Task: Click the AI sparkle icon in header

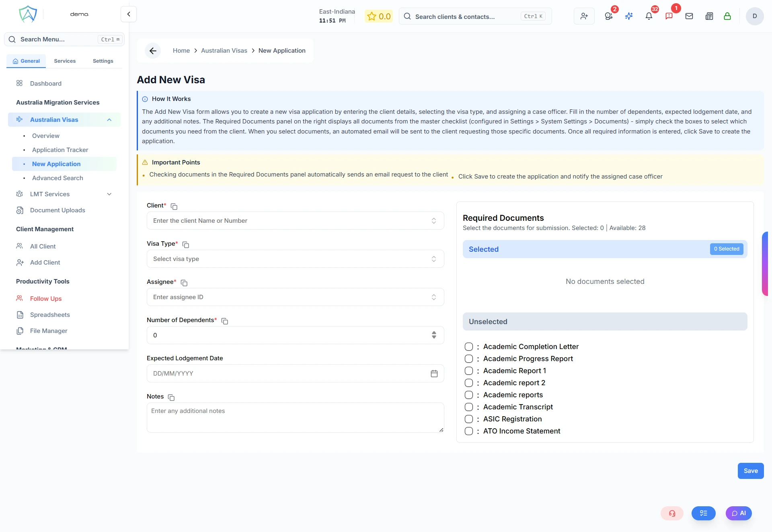Action: 629,16
